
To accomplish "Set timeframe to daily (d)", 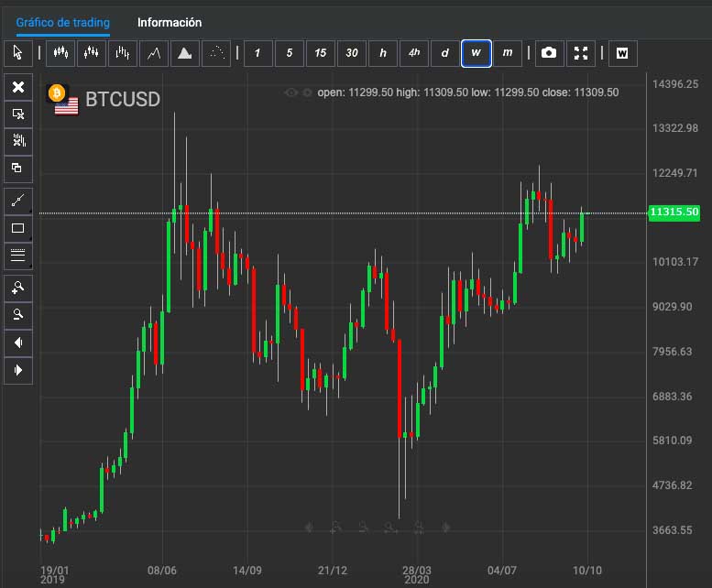I will [445, 53].
